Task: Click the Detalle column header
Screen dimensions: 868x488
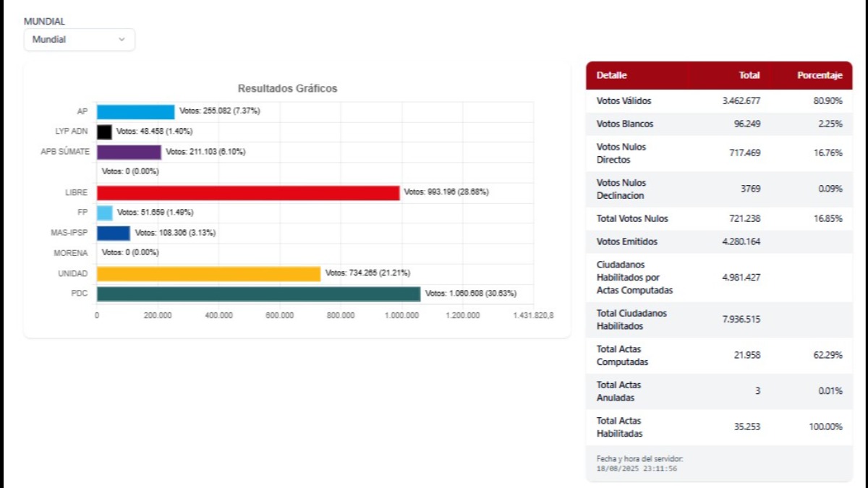Action: pos(611,75)
